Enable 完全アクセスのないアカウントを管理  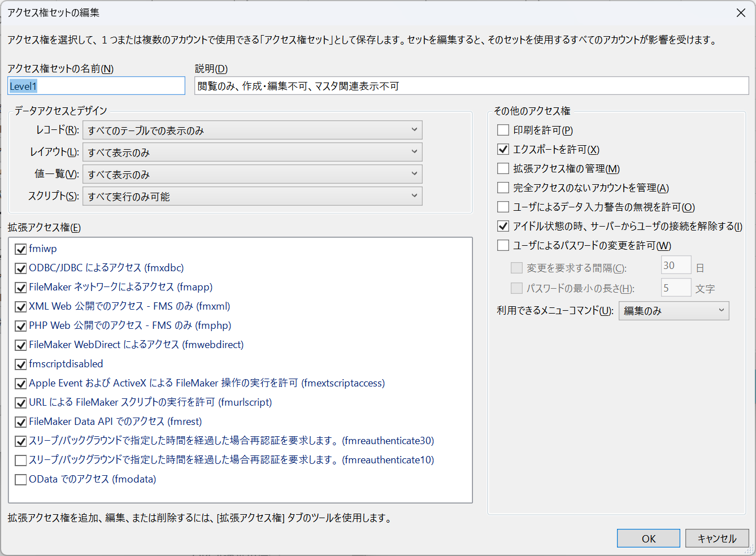[x=503, y=188]
